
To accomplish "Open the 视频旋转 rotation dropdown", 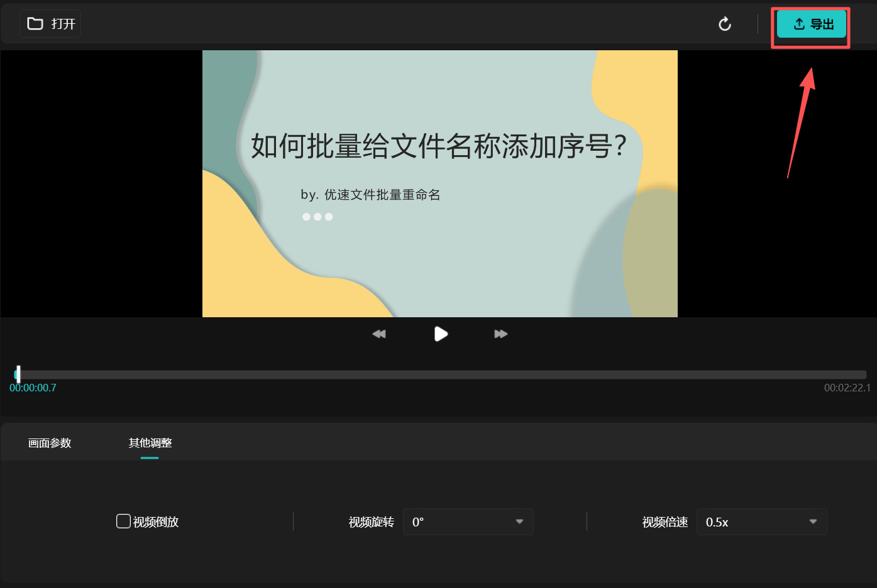I will coord(468,521).
